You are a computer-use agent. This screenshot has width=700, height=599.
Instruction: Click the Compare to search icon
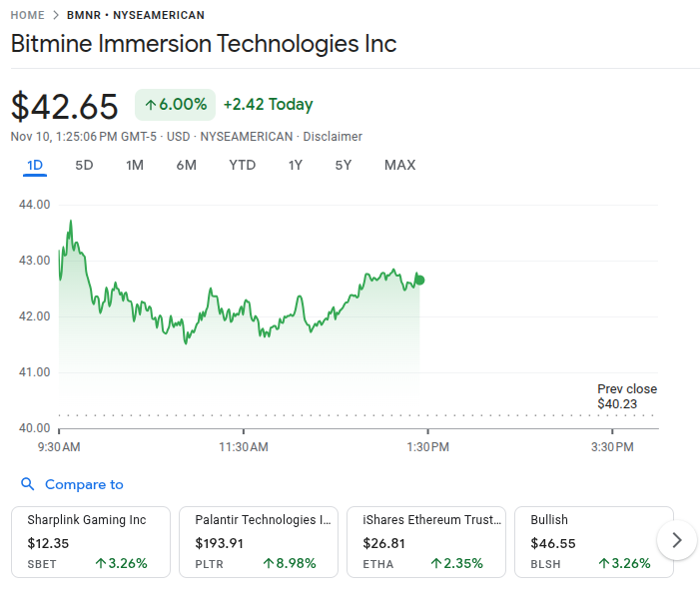[x=27, y=484]
